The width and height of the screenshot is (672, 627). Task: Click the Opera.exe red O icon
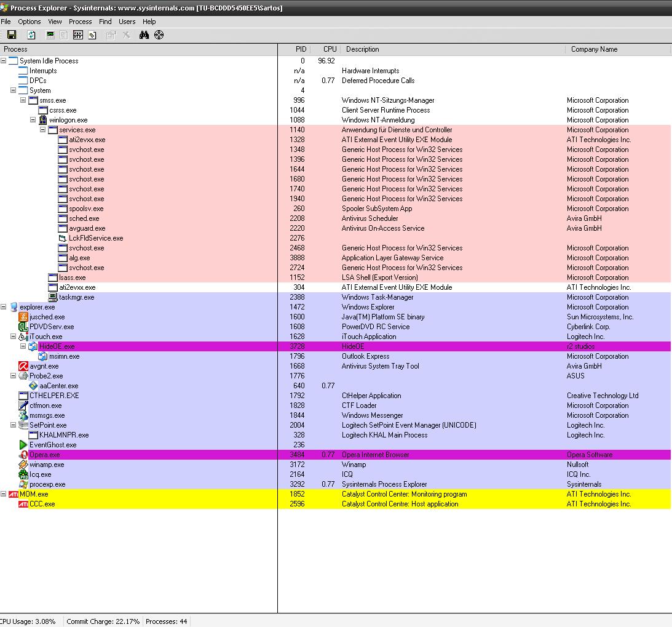click(x=23, y=455)
